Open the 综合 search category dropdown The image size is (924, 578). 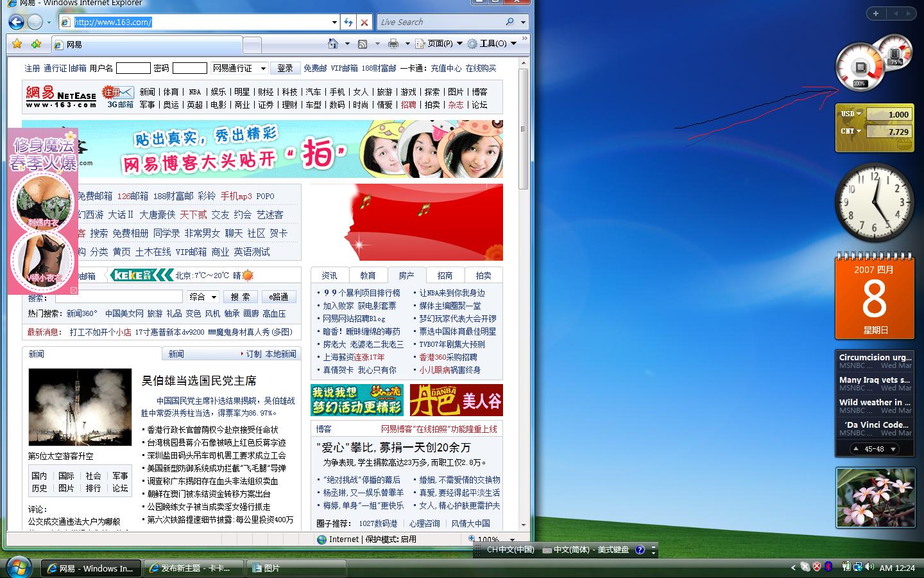(x=203, y=297)
